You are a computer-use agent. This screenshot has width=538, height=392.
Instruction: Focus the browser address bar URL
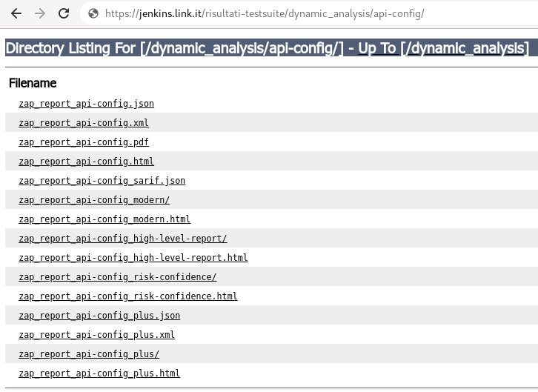point(265,14)
